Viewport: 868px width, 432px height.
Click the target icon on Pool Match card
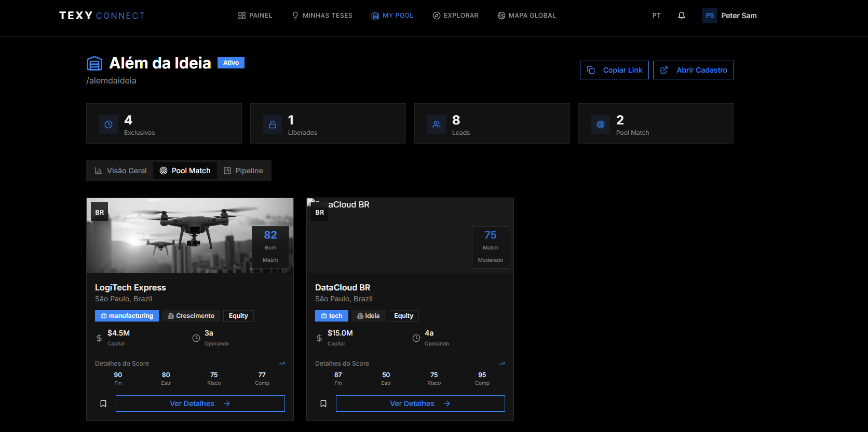601,124
